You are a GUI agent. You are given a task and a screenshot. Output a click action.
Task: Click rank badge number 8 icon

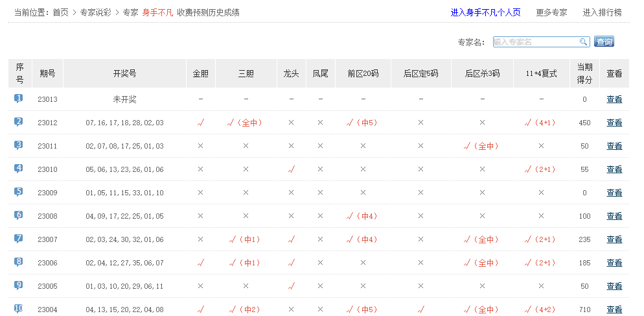click(x=19, y=262)
